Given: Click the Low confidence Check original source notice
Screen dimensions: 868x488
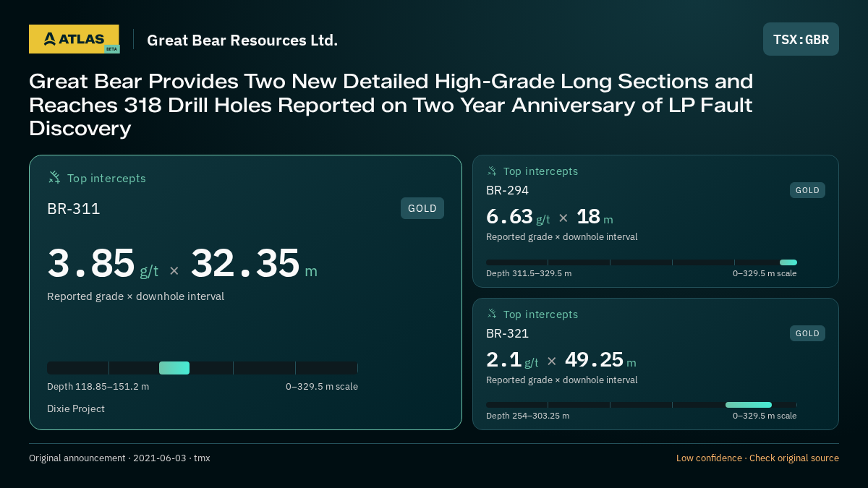Looking at the screenshot, I should click(757, 458).
